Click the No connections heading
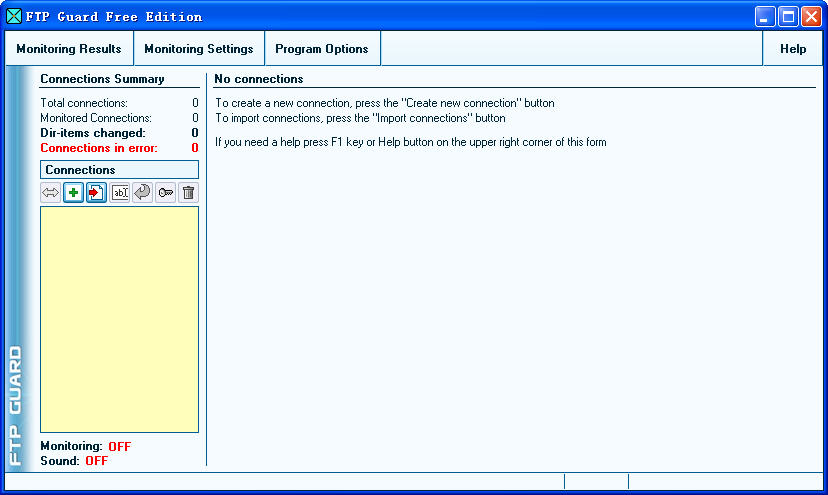The image size is (828, 495). point(259,79)
